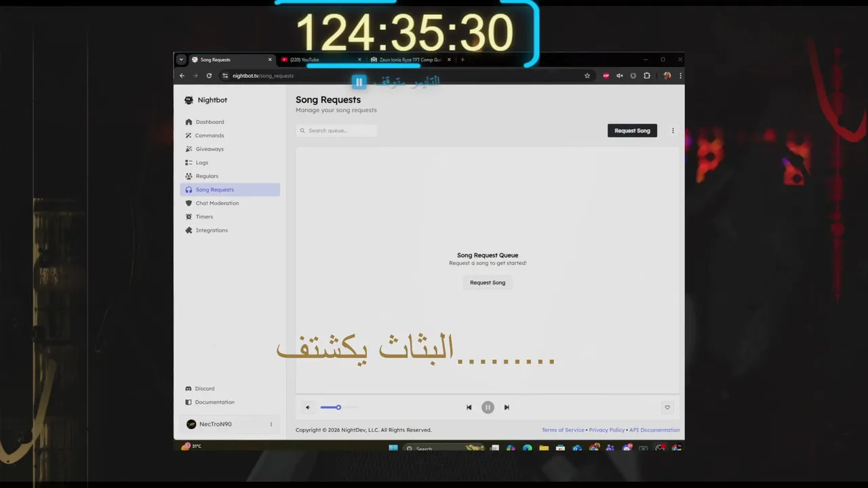
Task: Click the Song Requests page heading
Action: [328, 100]
